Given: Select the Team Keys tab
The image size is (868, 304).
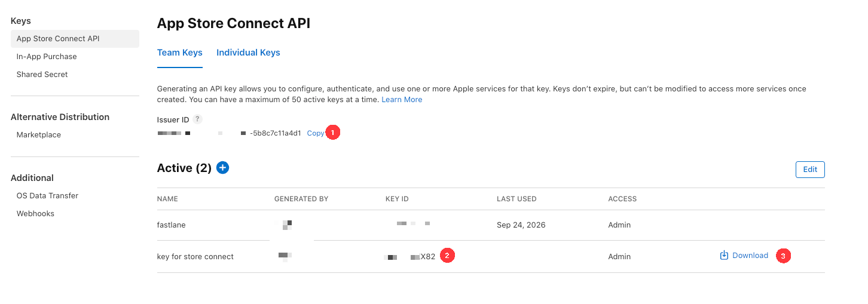Looking at the screenshot, I should click(x=180, y=53).
